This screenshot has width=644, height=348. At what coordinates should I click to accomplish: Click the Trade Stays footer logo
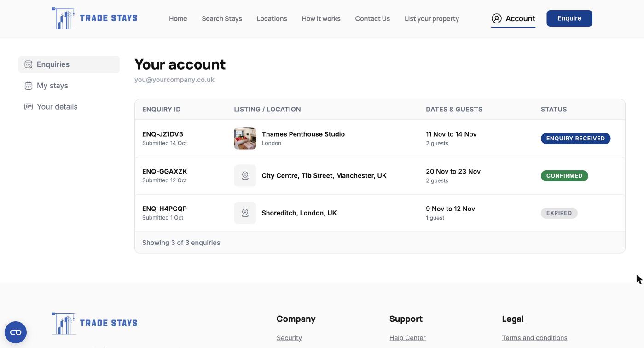click(x=94, y=323)
